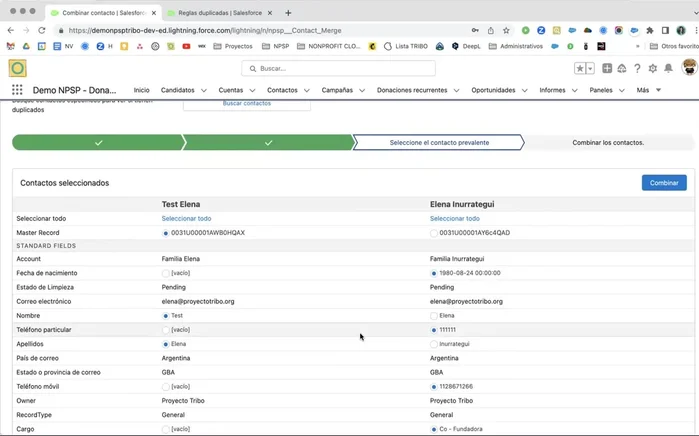
Task: Switch to Reglas duplicadas browser tab
Action: click(x=219, y=13)
